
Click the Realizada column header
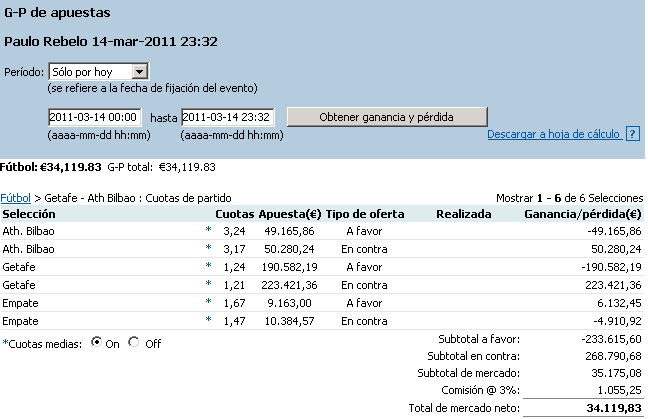[x=464, y=214]
